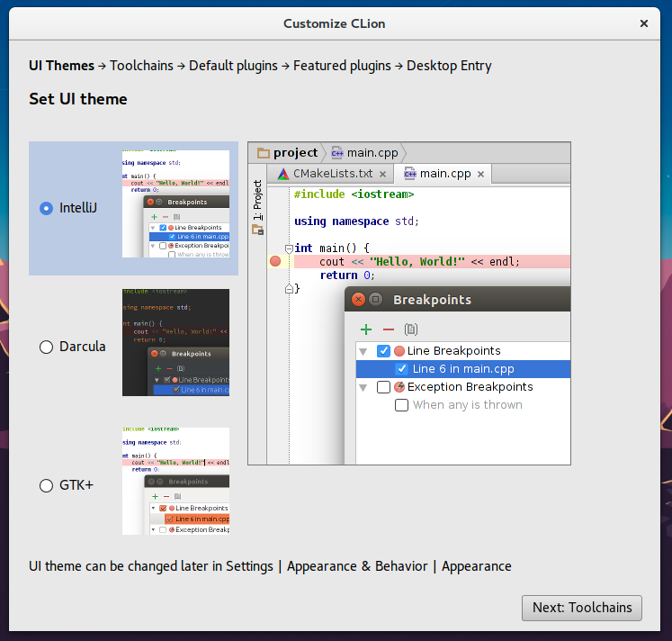The image size is (672, 641).
Task: Click the return 0; code line
Action: click(x=347, y=275)
